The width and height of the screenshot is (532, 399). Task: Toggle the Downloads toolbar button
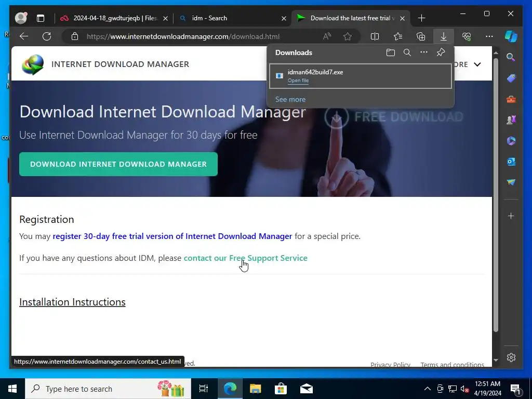[x=444, y=36]
